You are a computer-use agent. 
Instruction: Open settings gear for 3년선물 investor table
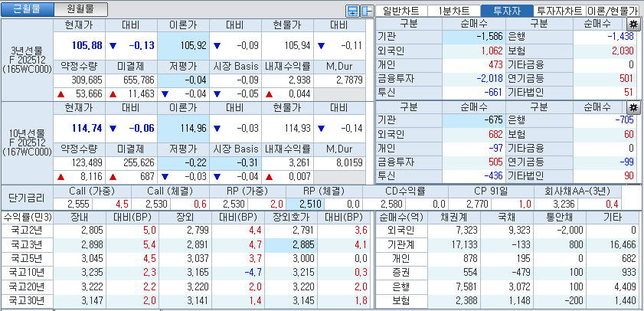(633, 25)
